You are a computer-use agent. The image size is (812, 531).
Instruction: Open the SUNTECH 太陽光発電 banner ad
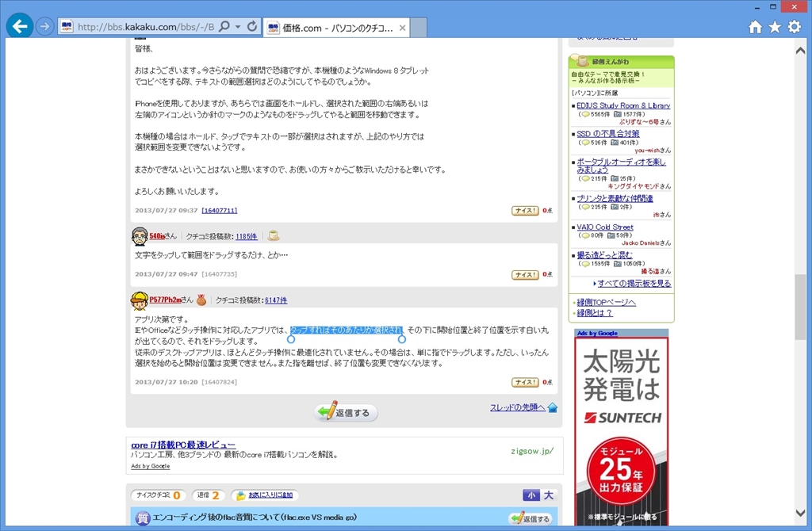pyautogui.click(x=622, y=431)
